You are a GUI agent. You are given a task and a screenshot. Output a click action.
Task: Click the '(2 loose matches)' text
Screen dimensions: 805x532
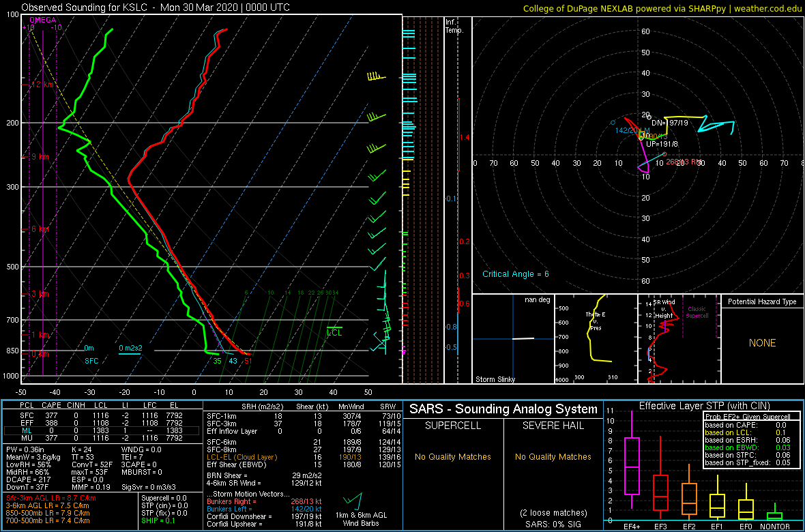coord(553,512)
